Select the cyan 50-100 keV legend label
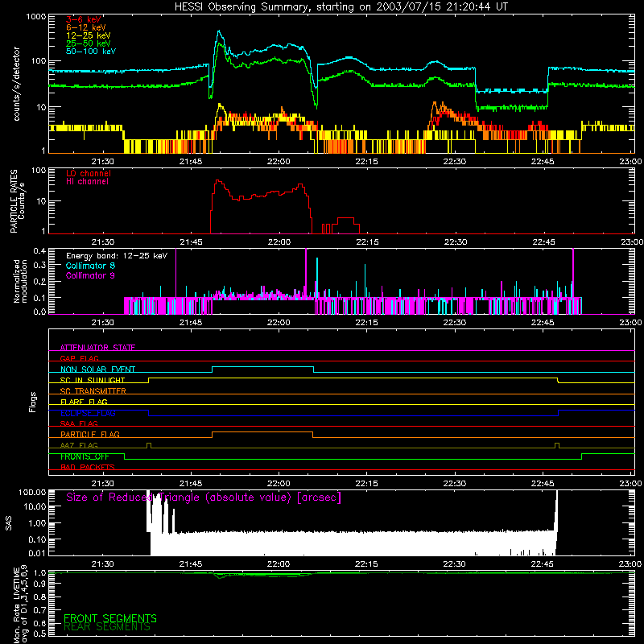 coord(91,52)
